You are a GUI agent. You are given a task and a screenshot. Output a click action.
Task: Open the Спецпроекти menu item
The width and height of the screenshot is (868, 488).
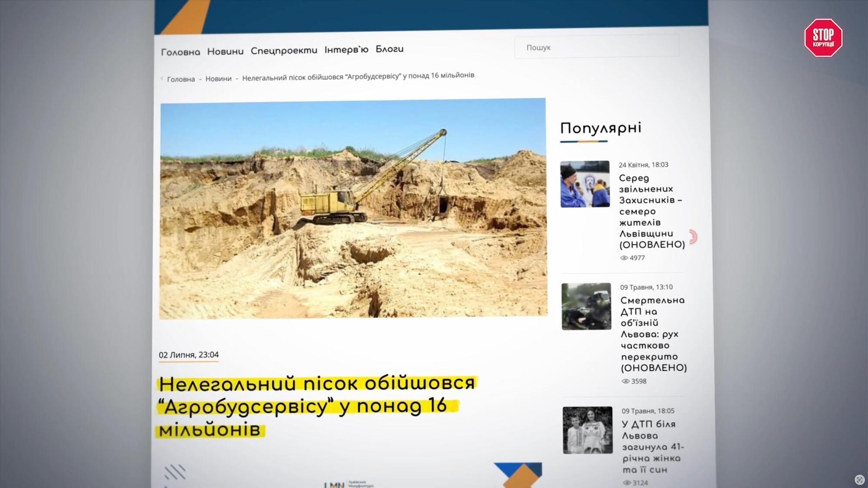coord(284,50)
